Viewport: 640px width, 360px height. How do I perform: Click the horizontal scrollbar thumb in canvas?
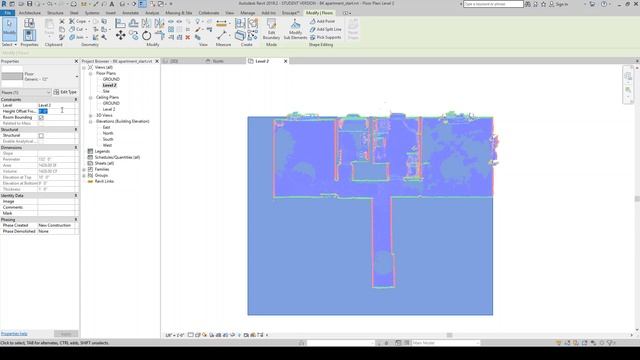(449, 335)
